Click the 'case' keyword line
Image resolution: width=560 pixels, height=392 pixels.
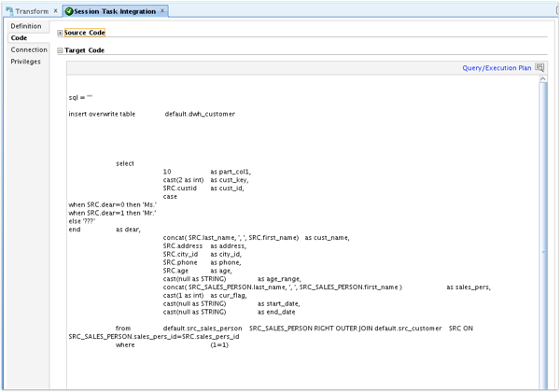pos(170,197)
